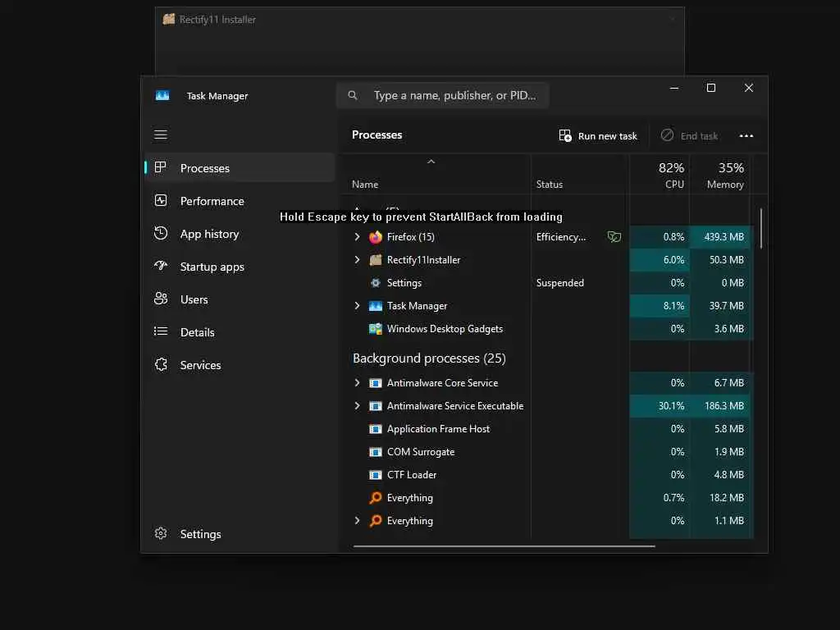Click the COM Surrogate process icon
This screenshot has width=840, height=630.
click(x=376, y=452)
